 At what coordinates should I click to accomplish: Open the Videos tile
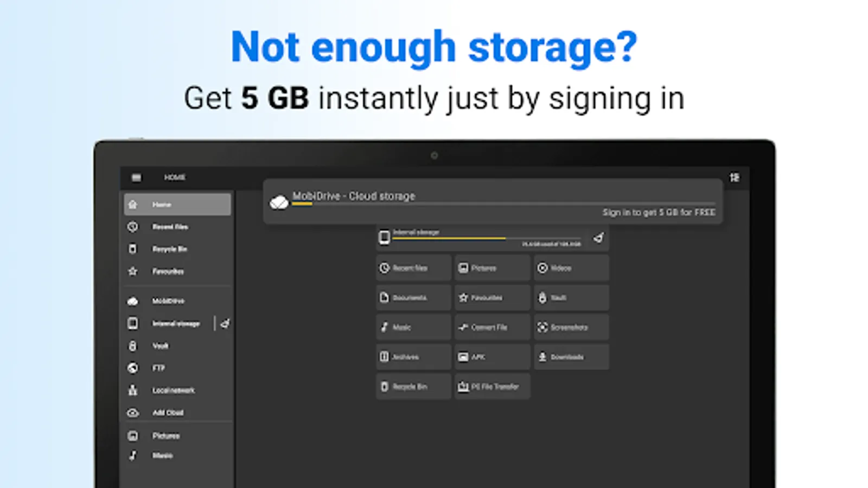571,268
